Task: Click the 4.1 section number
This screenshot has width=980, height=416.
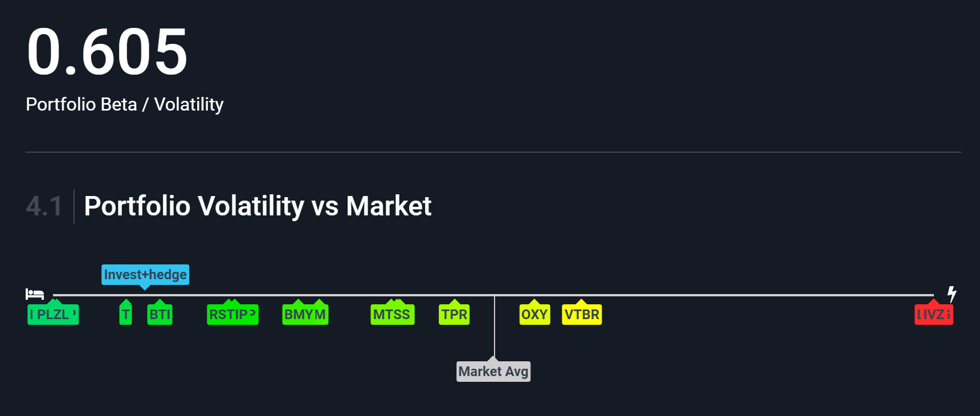Action: (44, 206)
